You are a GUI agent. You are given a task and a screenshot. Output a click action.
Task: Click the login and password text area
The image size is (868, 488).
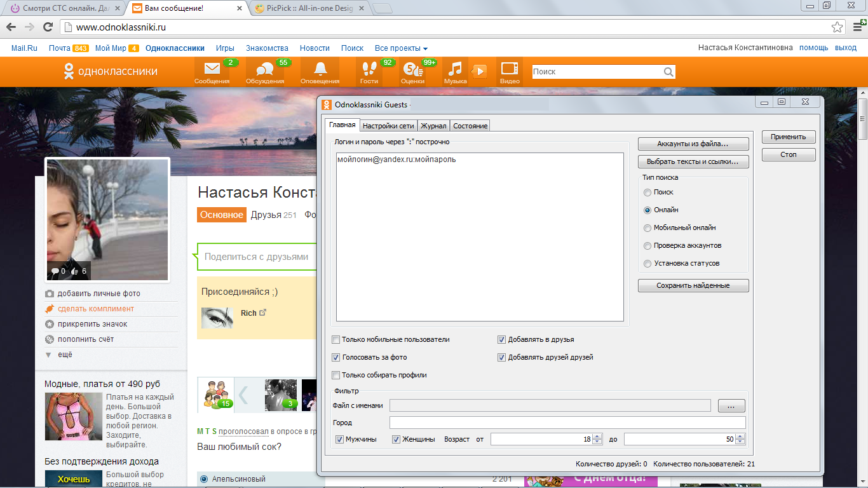(x=480, y=237)
